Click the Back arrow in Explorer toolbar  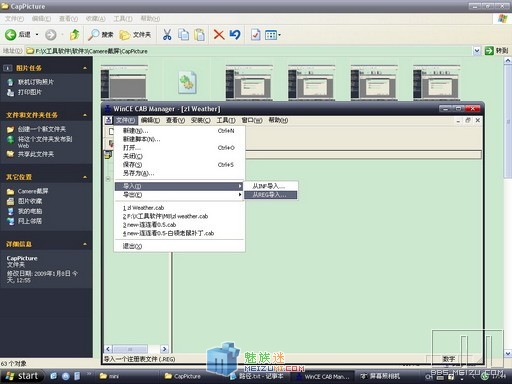10,34
